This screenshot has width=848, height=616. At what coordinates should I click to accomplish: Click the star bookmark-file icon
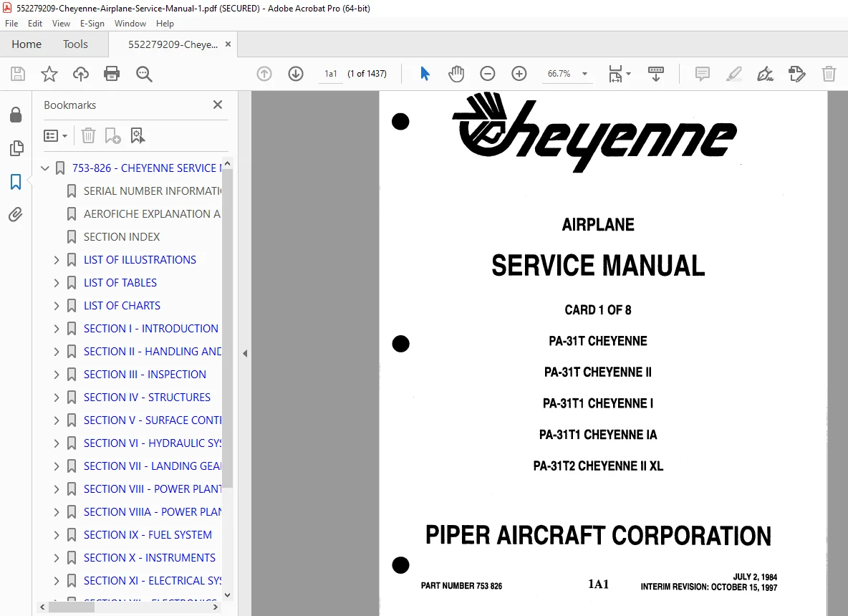point(49,74)
